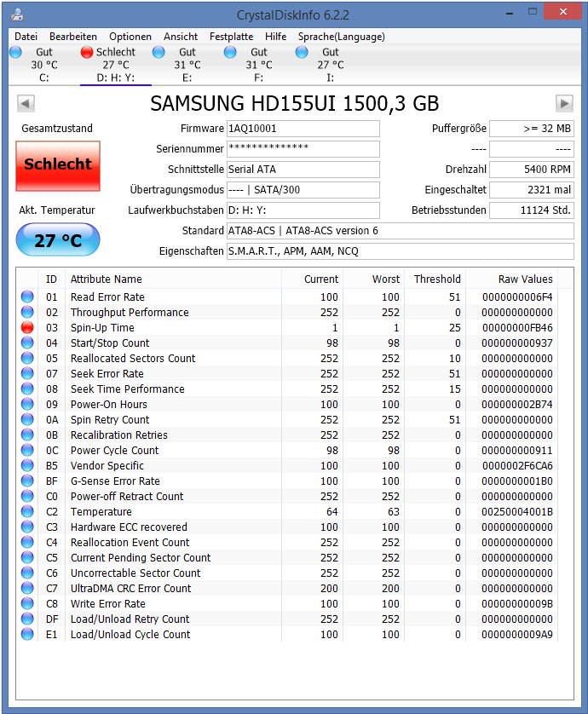588x714 pixels.
Task: Click the status icon for UltraDMA CRC Error Count
Action: point(27,588)
